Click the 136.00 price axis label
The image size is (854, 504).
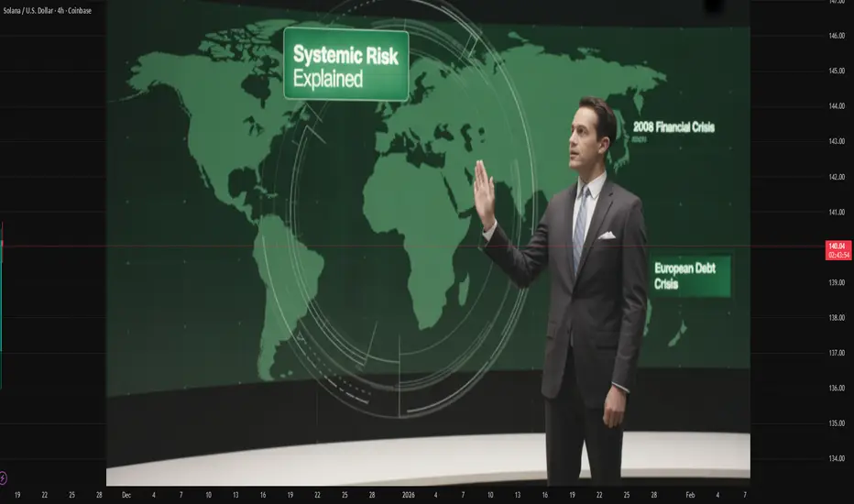[837, 389]
